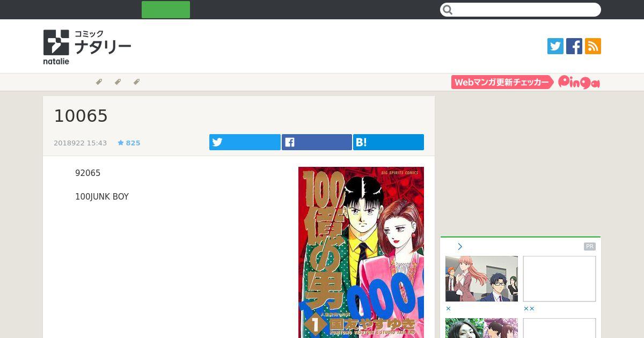Click the bookmark count "825"
Screen dimensions: 644x338
point(133,143)
